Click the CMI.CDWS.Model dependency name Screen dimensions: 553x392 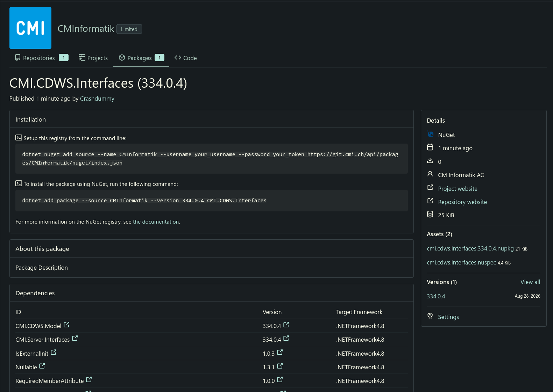click(38, 326)
